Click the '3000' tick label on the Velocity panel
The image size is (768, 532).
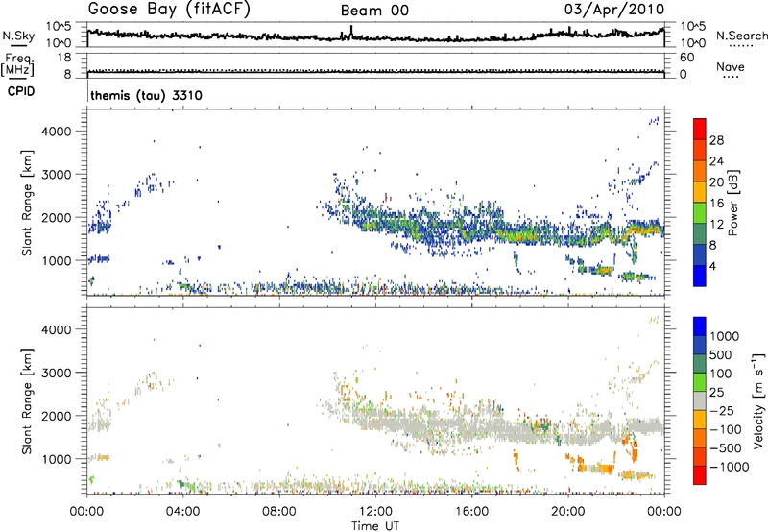tap(57, 373)
